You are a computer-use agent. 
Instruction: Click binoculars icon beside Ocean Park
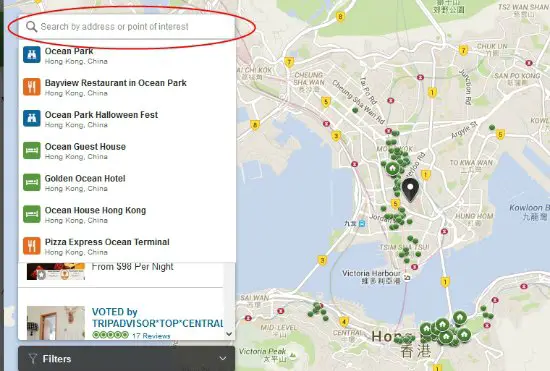32,55
